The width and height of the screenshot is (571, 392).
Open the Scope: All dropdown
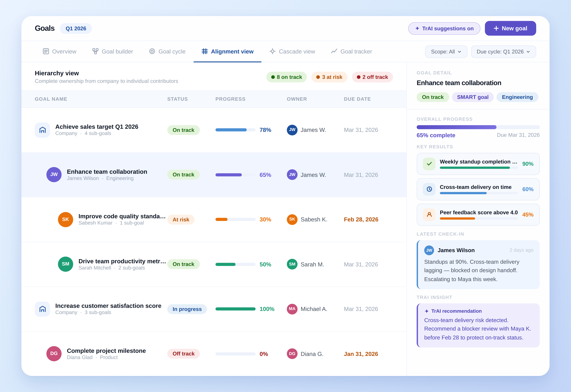coord(446,52)
